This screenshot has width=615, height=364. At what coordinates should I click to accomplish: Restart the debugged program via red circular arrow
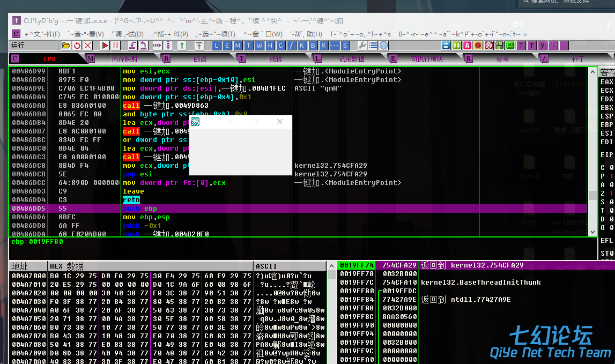click(x=77, y=46)
